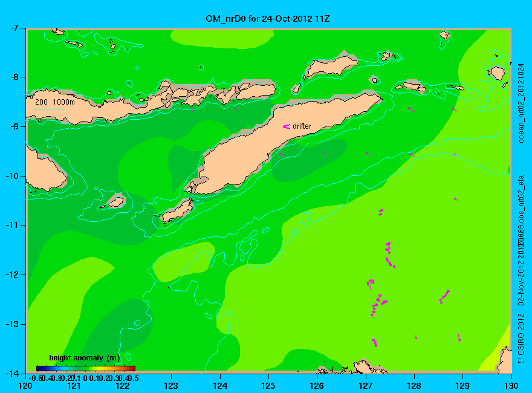Click the height anomaly color bar
532x393 pixels.
tap(86, 368)
